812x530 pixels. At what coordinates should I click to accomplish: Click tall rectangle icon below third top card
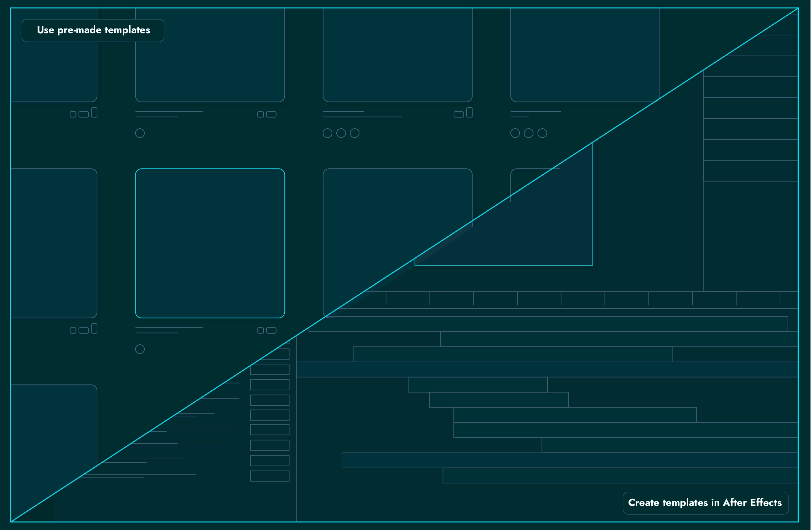point(469,113)
